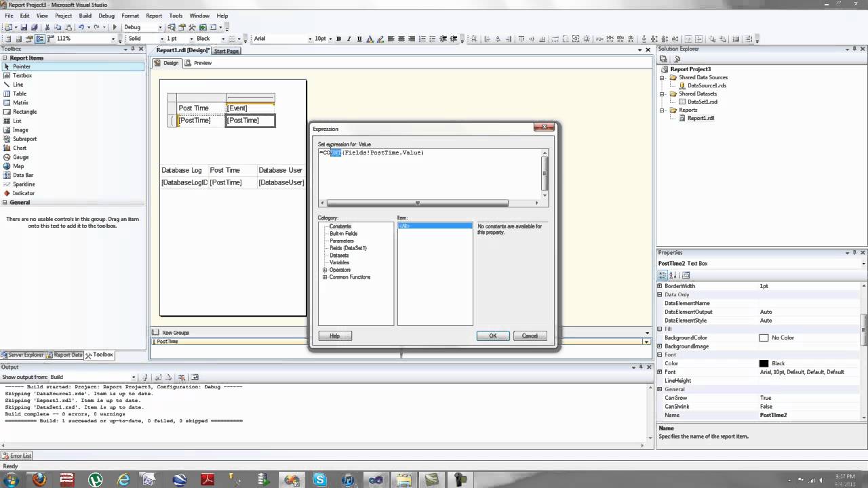Open the Report menu
Image resolution: width=868 pixels, height=488 pixels.
pyautogui.click(x=154, y=16)
